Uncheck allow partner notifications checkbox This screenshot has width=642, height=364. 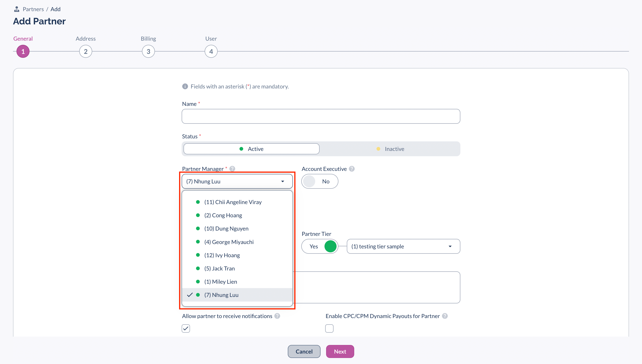186,328
